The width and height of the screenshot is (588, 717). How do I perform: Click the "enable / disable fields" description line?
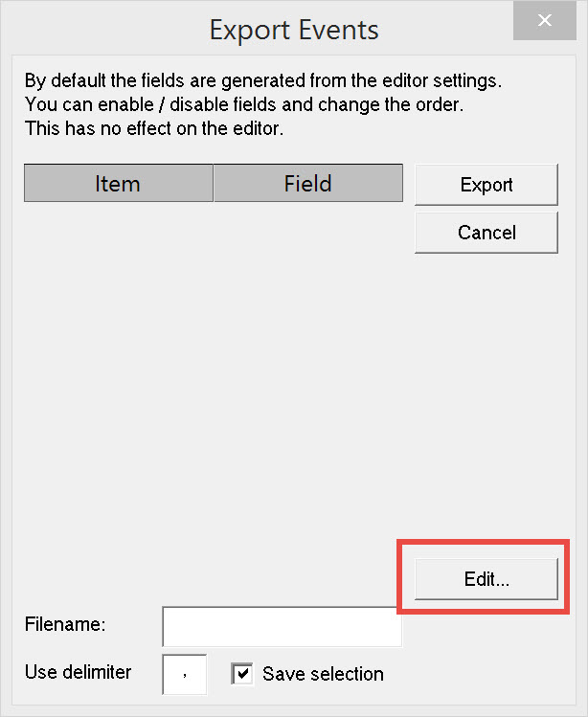tap(249, 105)
